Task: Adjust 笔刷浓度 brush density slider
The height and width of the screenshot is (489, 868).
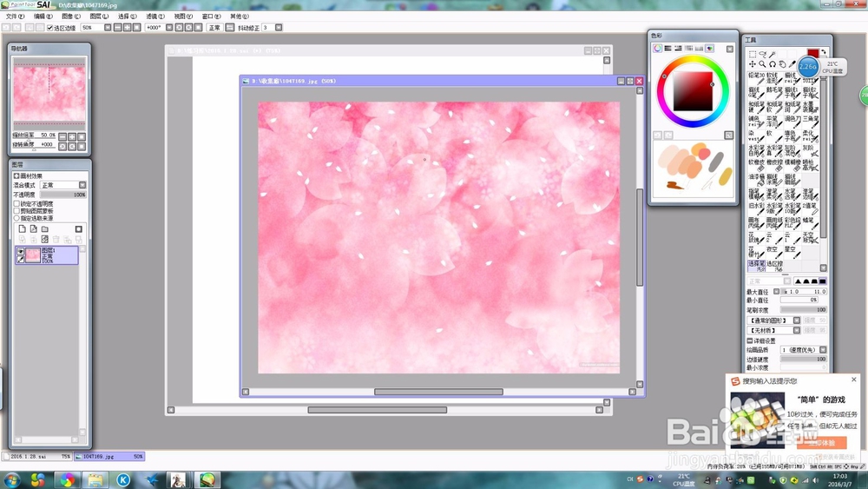Action: pos(803,309)
